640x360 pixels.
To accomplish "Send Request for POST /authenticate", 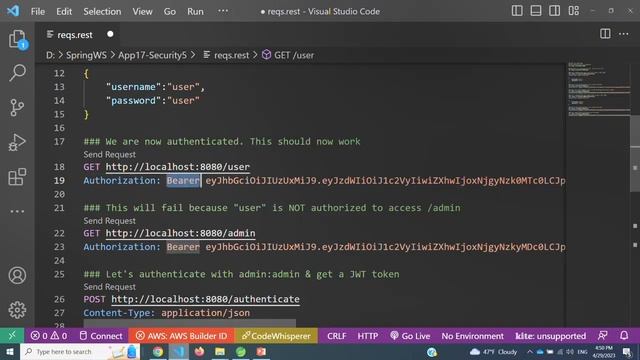I will 109,287.
